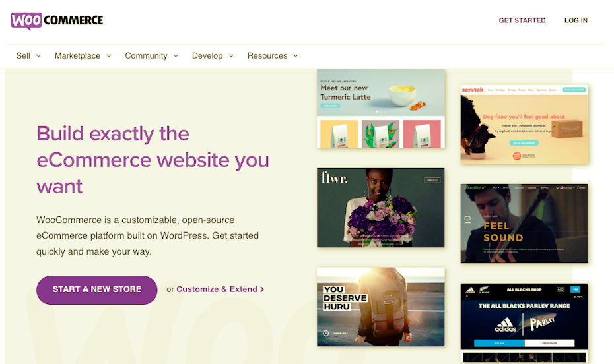
Task: Click the WooCommerce logo
Action: coord(57,20)
